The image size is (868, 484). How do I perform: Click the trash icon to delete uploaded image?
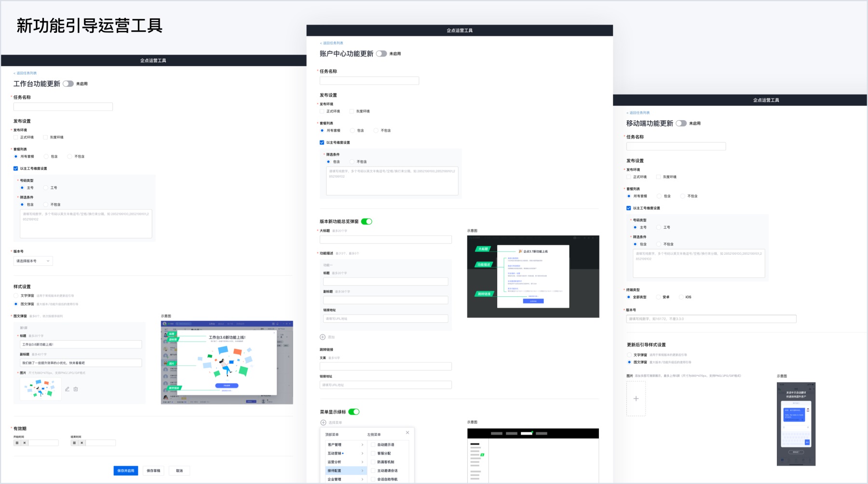[76, 389]
